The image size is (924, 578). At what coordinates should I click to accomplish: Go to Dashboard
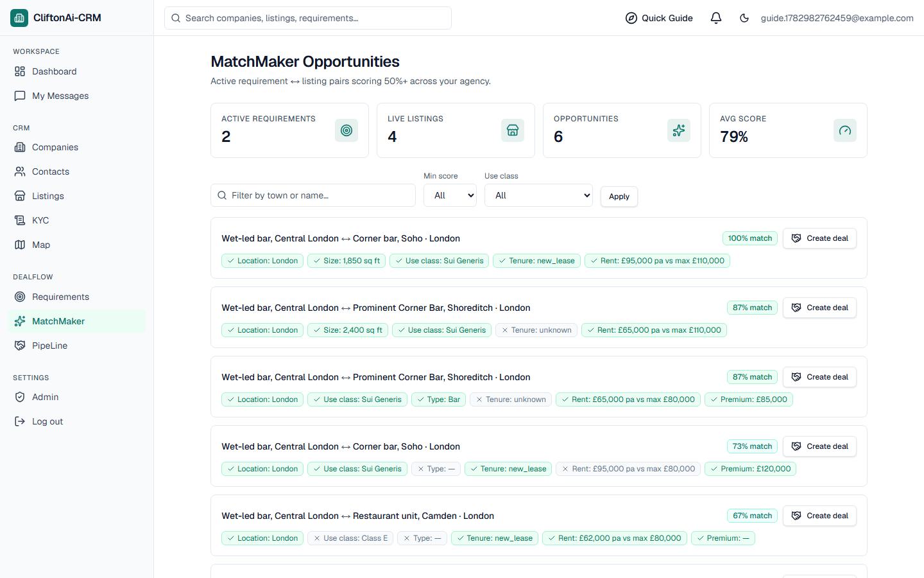[x=77, y=71]
